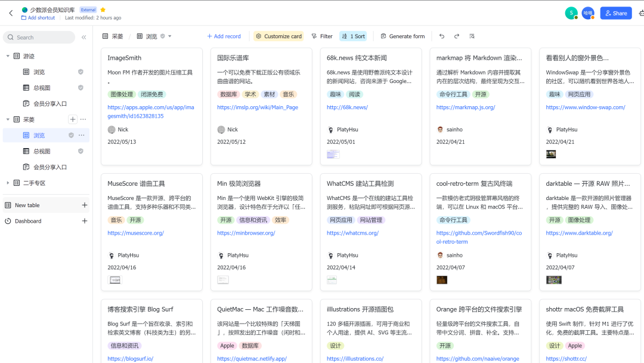Collapse the sidebar with double-chevron icon
Viewport: 644px width, 363px height.
coord(83,37)
